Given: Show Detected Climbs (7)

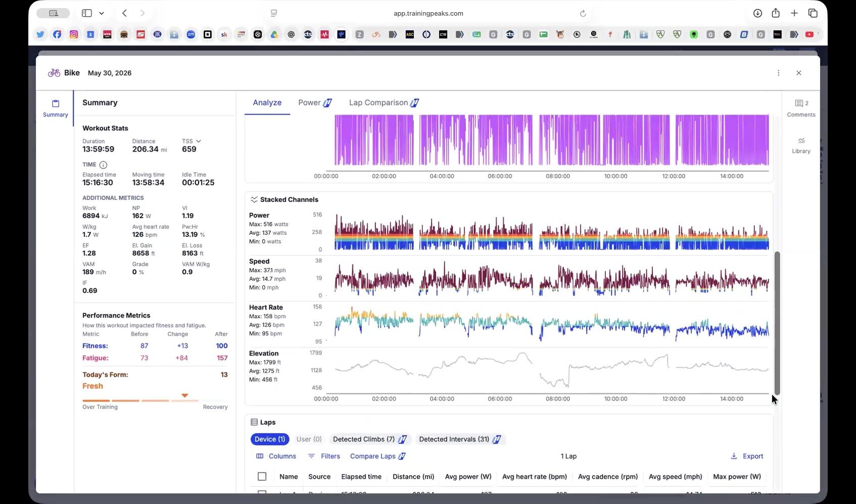Looking at the screenshot, I should (x=369, y=439).
